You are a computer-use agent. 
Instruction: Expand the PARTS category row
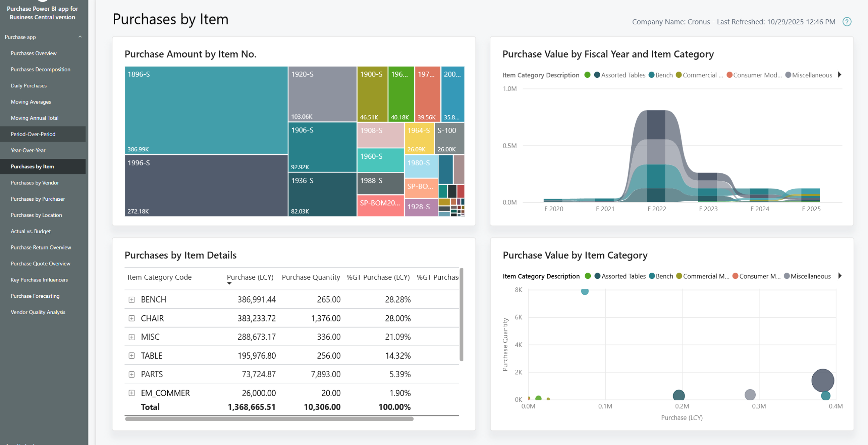[132, 374]
